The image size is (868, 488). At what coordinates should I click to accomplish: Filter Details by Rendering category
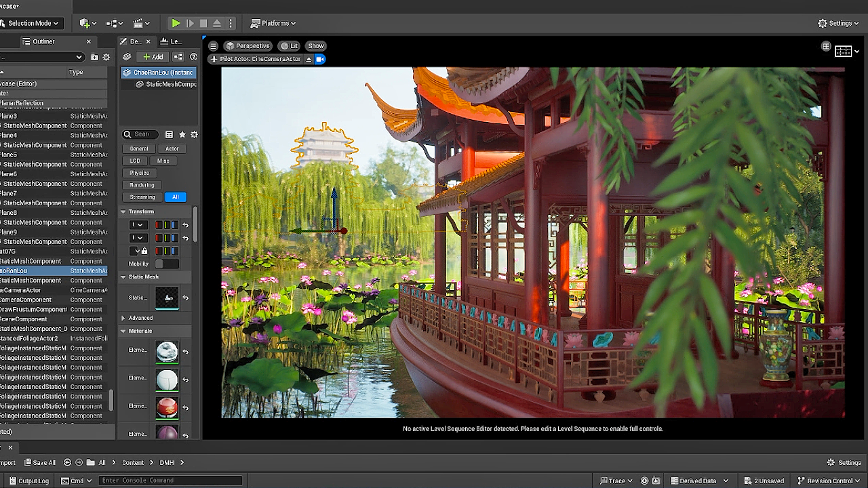pos(142,185)
